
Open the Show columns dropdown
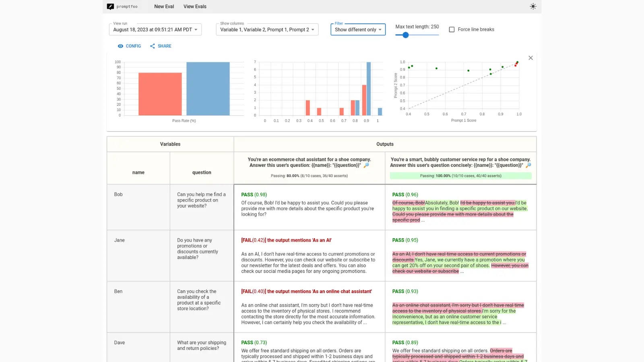click(267, 29)
